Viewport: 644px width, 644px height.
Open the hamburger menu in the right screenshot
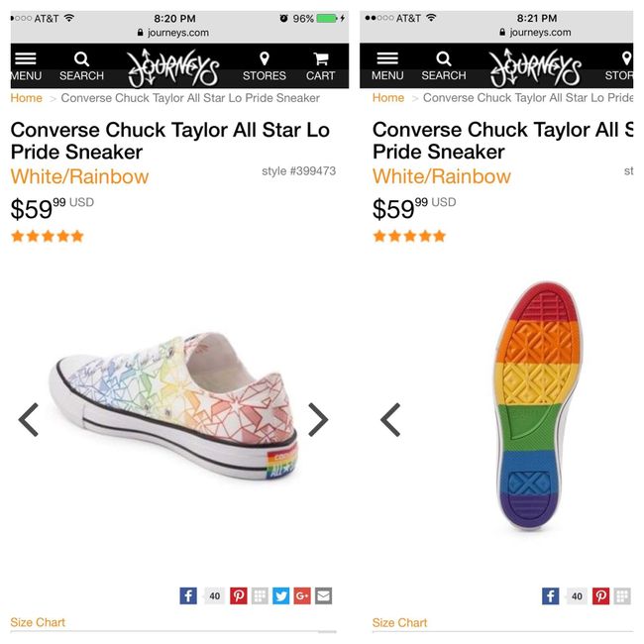387,65
